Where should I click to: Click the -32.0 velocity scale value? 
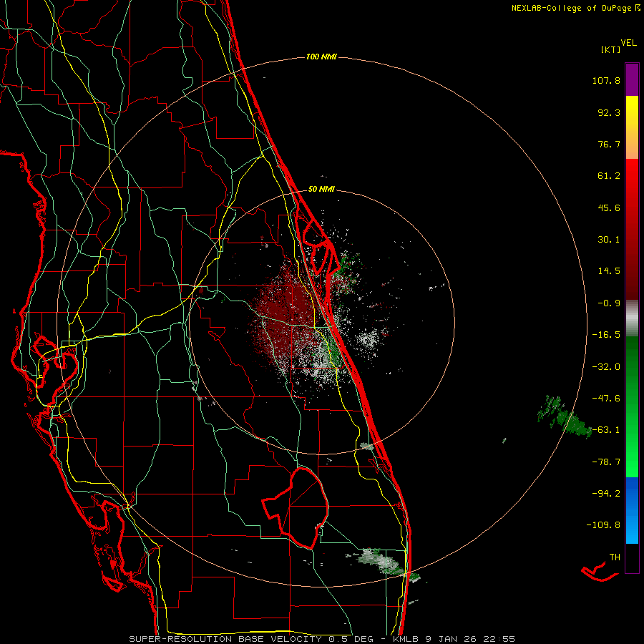(x=606, y=367)
